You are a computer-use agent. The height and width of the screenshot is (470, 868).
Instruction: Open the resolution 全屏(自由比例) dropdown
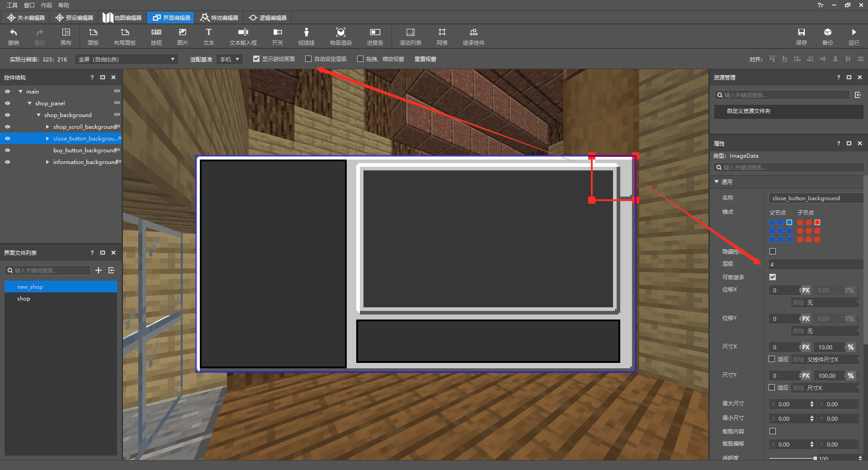click(x=126, y=59)
